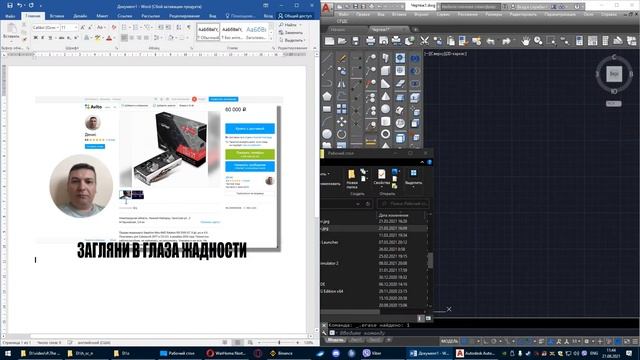Select the Sphere solid tool in AutoCAD
The height and width of the screenshot is (360, 640).
click(x=385, y=109)
